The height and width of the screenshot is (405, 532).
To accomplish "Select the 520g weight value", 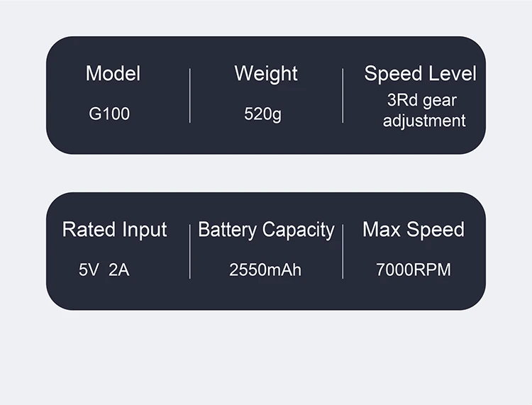I will click(x=262, y=113).
